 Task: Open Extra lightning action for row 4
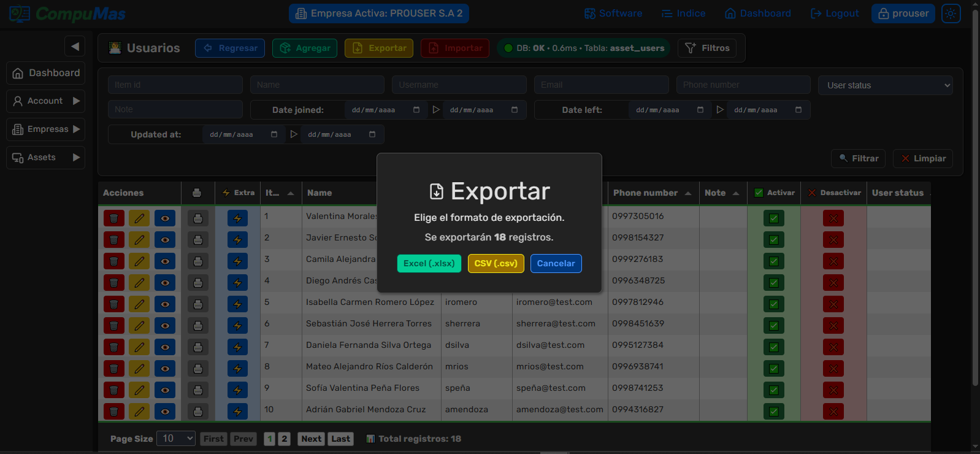[238, 283]
